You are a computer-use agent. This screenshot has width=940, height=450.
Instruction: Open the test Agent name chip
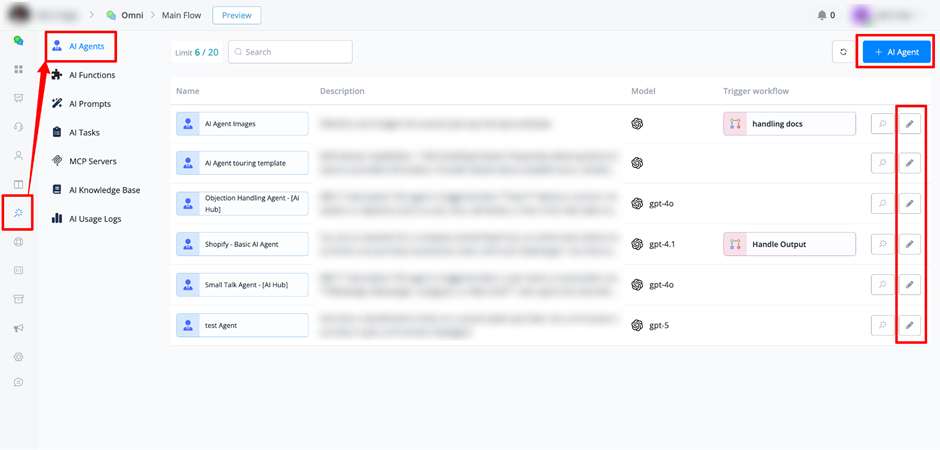pyautogui.click(x=242, y=325)
